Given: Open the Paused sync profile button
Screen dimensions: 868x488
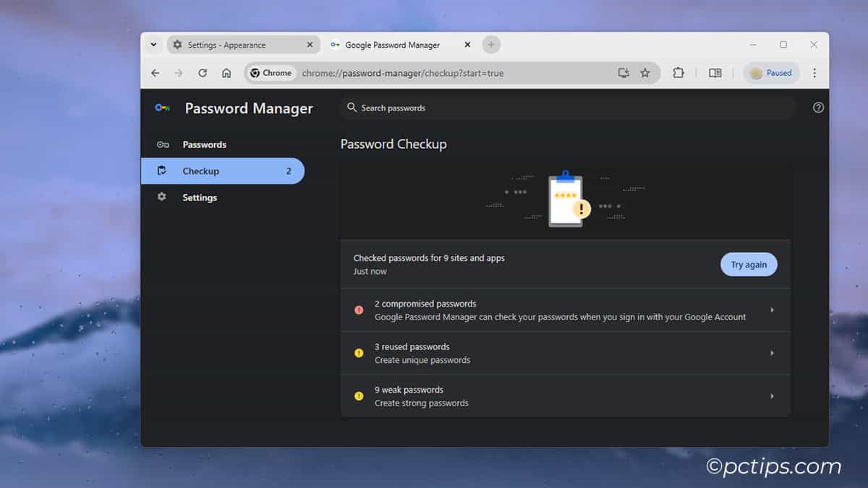Looking at the screenshot, I should click(771, 72).
